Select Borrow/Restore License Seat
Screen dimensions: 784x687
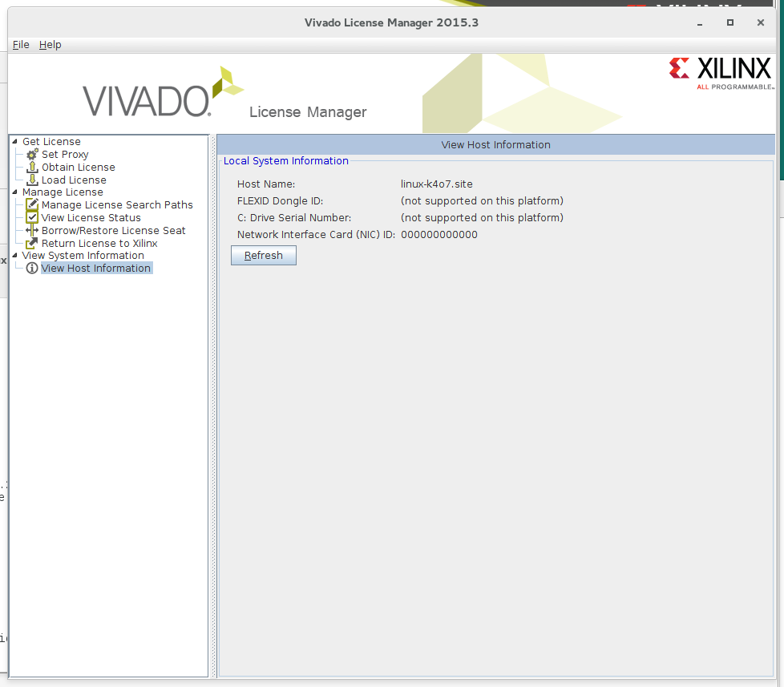click(114, 230)
